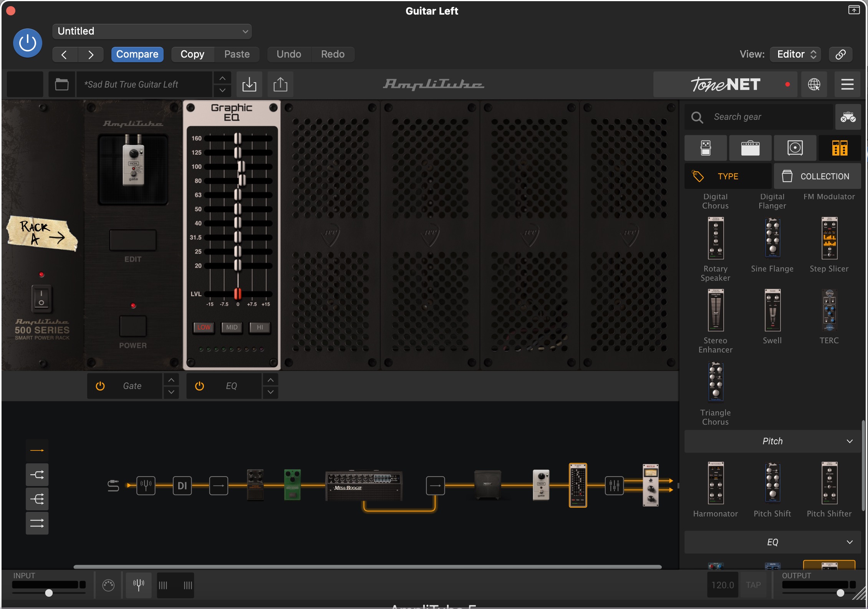Toggle the Gate slot power button
The width and height of the screenshot is (868, 609).
pos(100,386)
